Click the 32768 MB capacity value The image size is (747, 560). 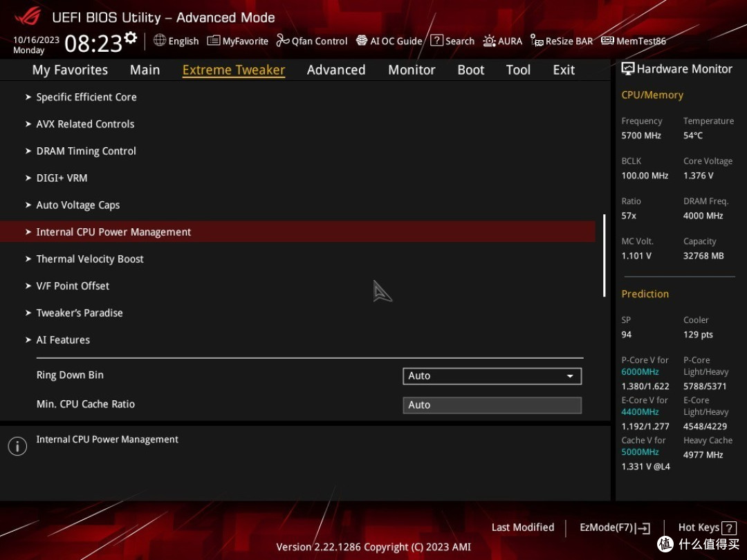703,256
